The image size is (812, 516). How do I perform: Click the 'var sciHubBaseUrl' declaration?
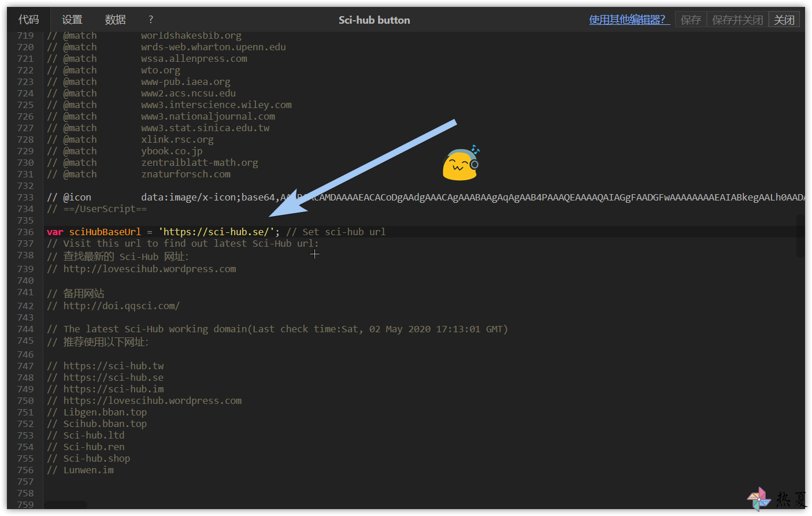[x=94, y=232]
